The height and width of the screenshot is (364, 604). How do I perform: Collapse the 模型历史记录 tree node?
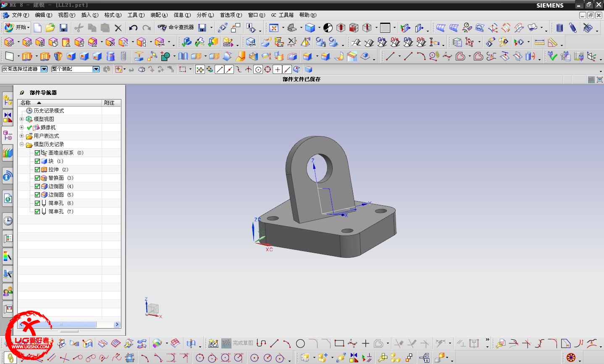[22, 144]
